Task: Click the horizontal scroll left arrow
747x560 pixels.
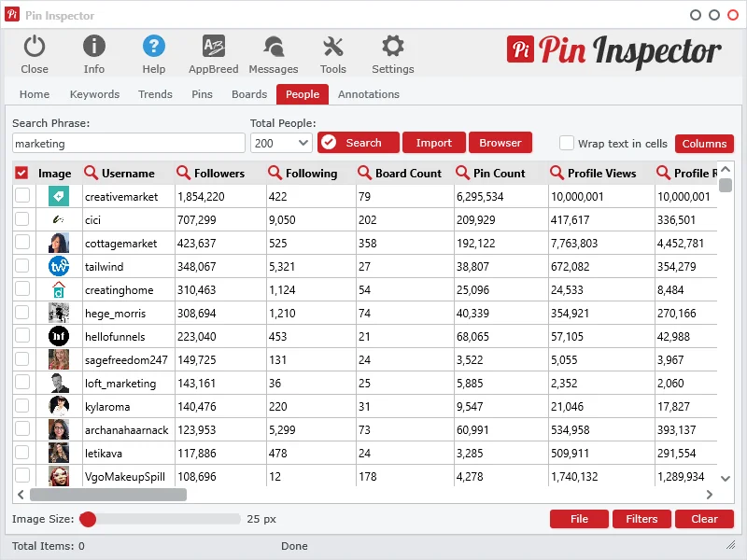Action: 21,495
